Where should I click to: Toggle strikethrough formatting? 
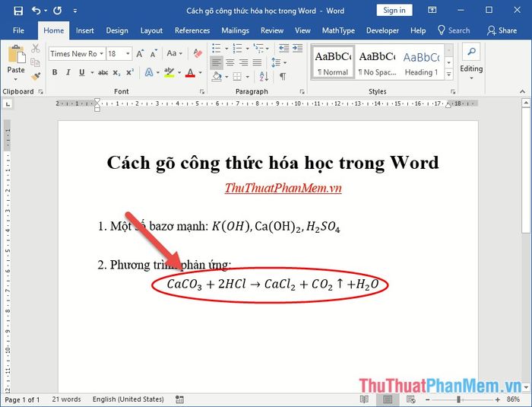pos(103,72)
